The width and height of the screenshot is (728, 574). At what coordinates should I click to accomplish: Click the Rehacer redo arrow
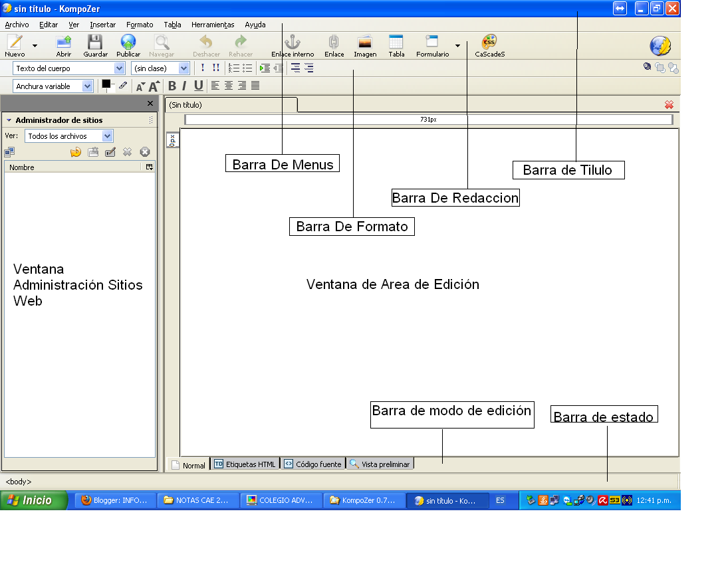click(241, 42)
